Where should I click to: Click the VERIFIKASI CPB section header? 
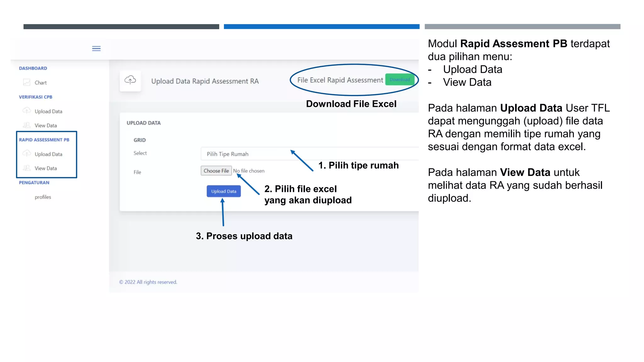(36, 97)
